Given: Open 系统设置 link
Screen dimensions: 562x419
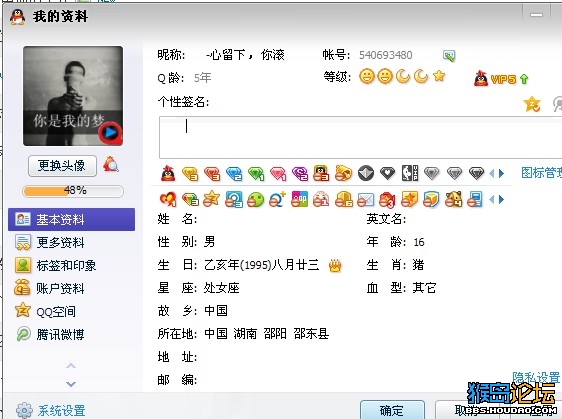Looking at the screenshot, I should coord(62,410).
